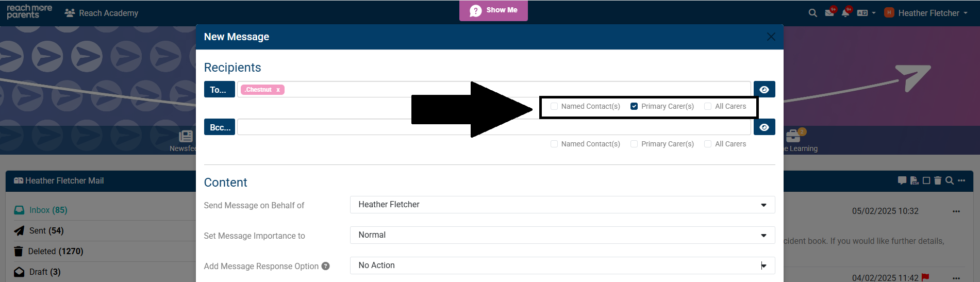
Task: Click the search icon in top navigation bar
Action: [x=812, y=13]
